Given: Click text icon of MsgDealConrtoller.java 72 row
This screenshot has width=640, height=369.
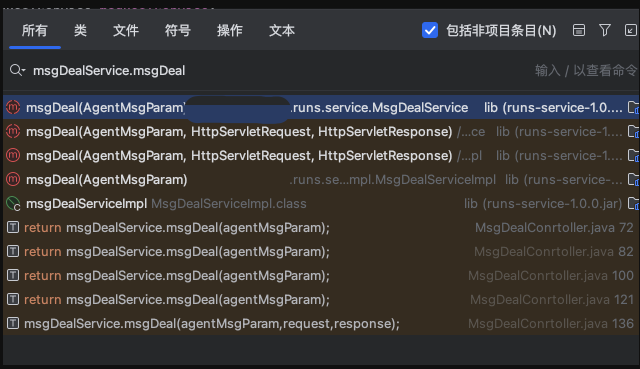Looking at the screenshot, I should click(13, 227).
